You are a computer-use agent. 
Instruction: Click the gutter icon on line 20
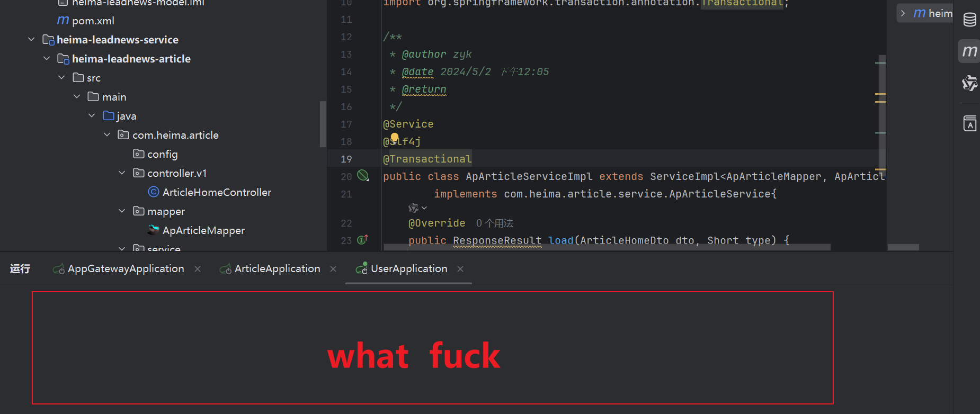[x=363, y=175]
